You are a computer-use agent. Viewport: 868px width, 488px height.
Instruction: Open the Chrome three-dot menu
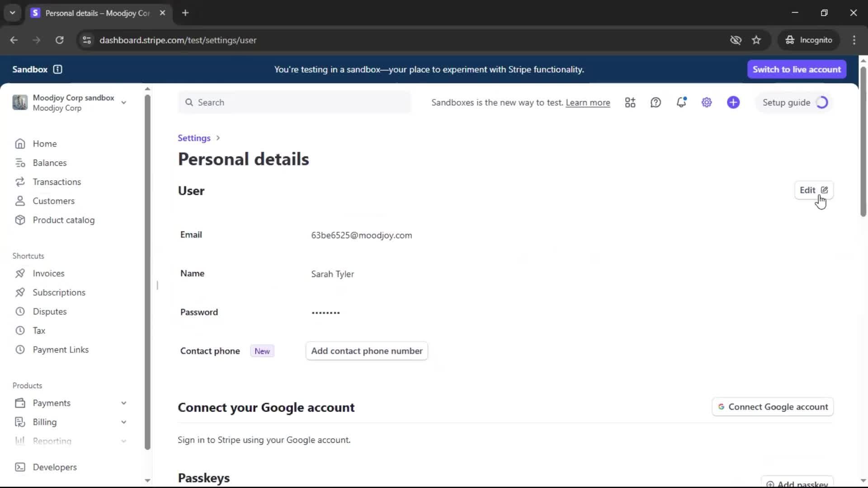(854, 40)
